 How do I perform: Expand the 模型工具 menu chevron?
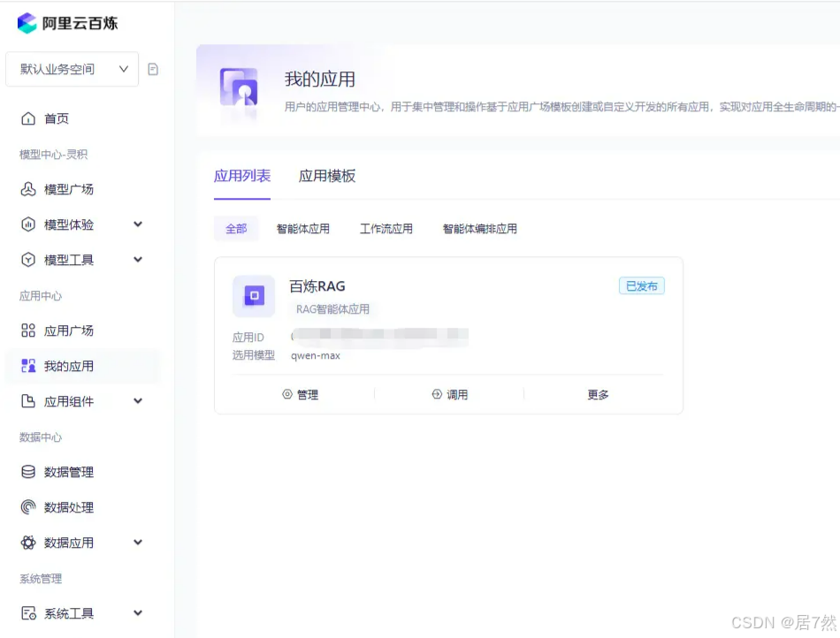[138, 260]
